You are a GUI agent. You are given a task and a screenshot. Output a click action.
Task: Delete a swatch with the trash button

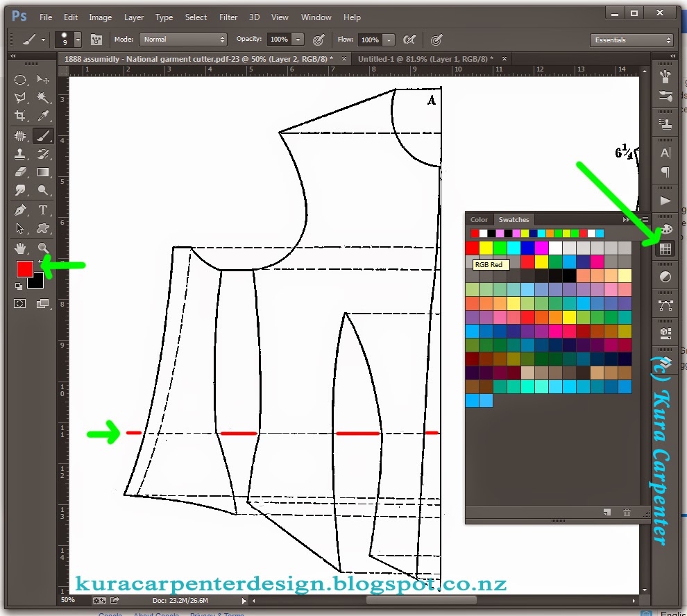[627, 512]
